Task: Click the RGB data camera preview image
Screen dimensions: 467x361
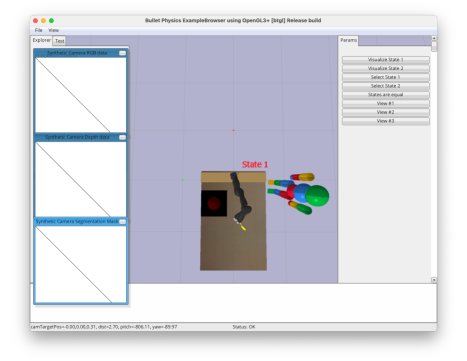Action: [81, 95]
